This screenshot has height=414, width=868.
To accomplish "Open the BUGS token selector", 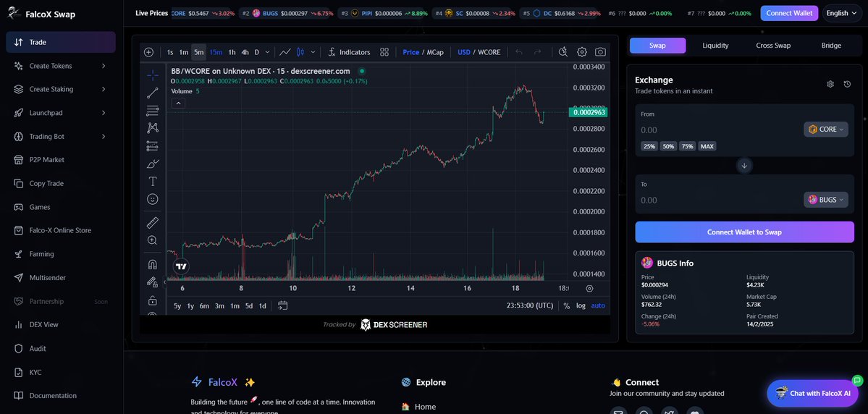I will (x=826, y=200).
